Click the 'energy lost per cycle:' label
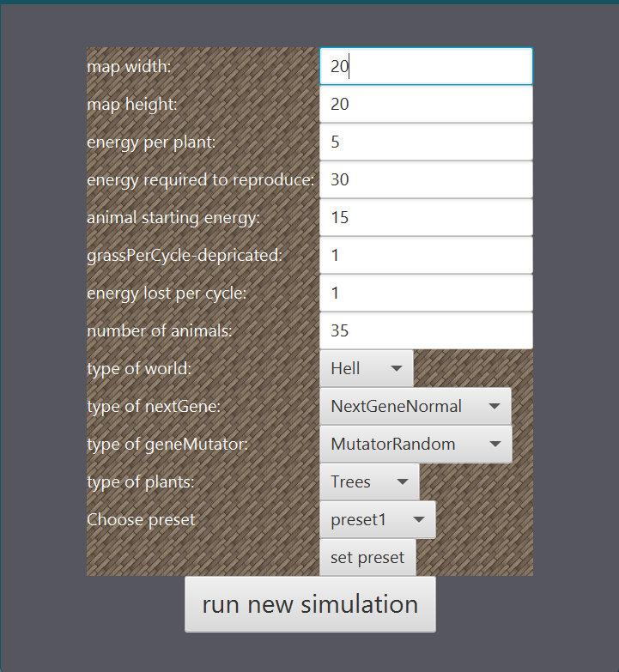The image size is (619, 672). pos(167,293)
